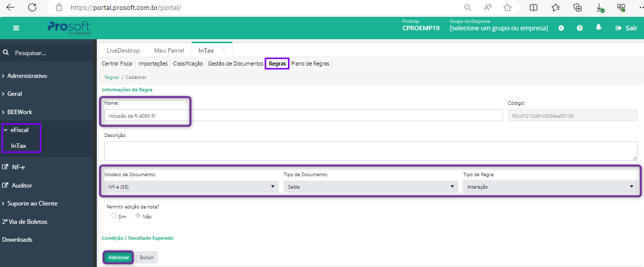
Task: Select the InTax tab
Action: (206, 51)
